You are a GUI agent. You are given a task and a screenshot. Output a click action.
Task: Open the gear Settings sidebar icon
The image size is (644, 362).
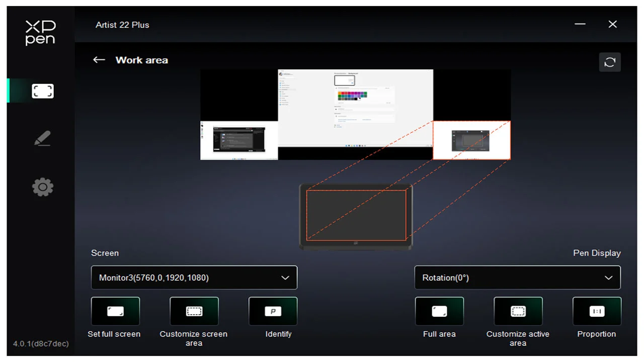click(42, 187)
